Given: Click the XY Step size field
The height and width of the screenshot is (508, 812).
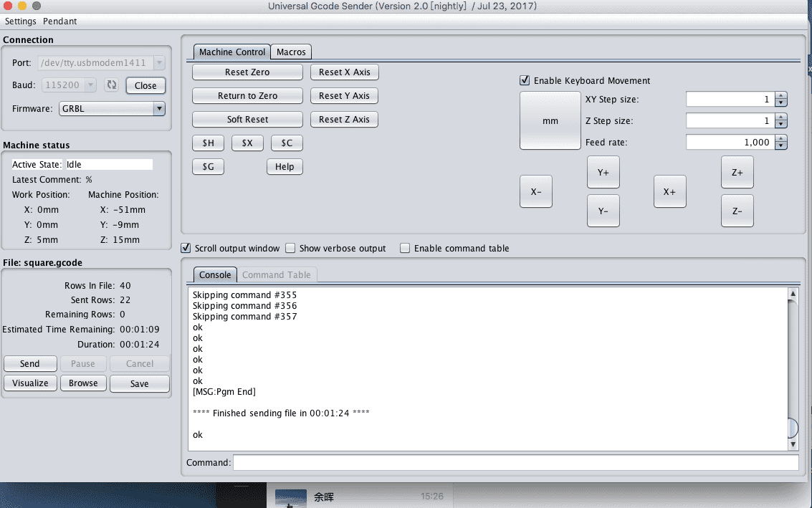Looking at the screenshot, I should click(x=730, y=99).
